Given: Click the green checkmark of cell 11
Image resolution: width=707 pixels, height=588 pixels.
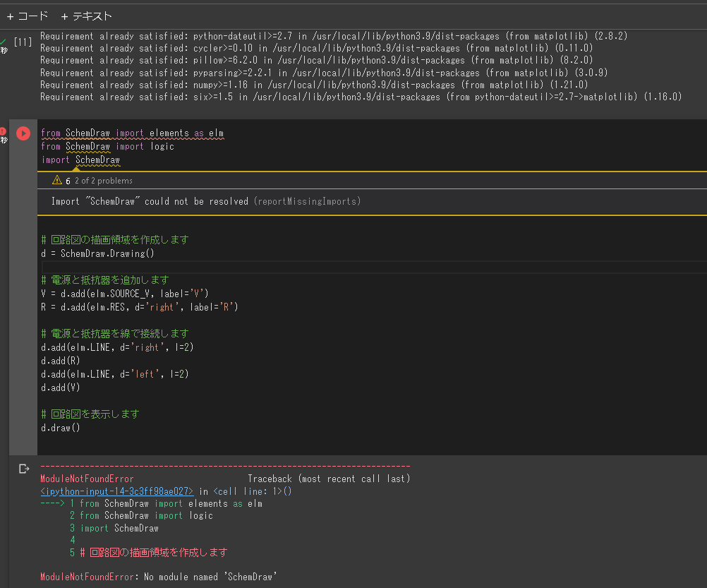Looking at the screenshot, I should [x=3, y=42].
